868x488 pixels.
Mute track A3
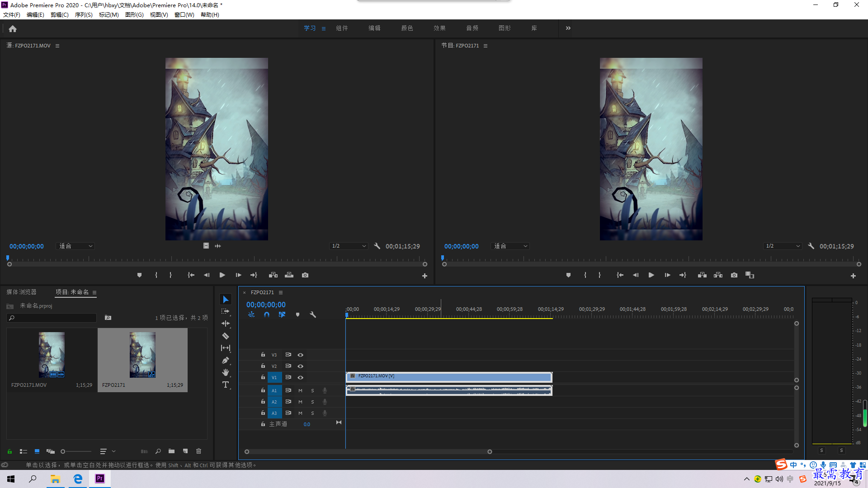point(300,413)
